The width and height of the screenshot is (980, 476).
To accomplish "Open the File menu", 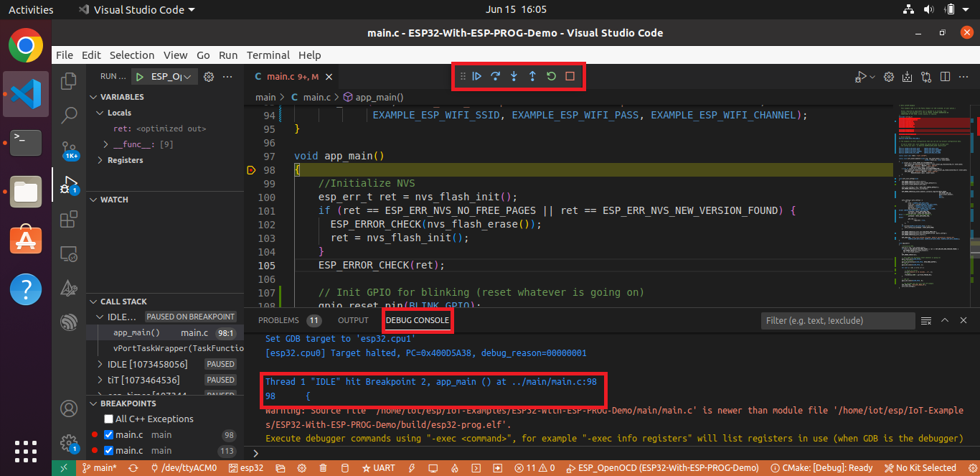I will (x=64, y=55).
